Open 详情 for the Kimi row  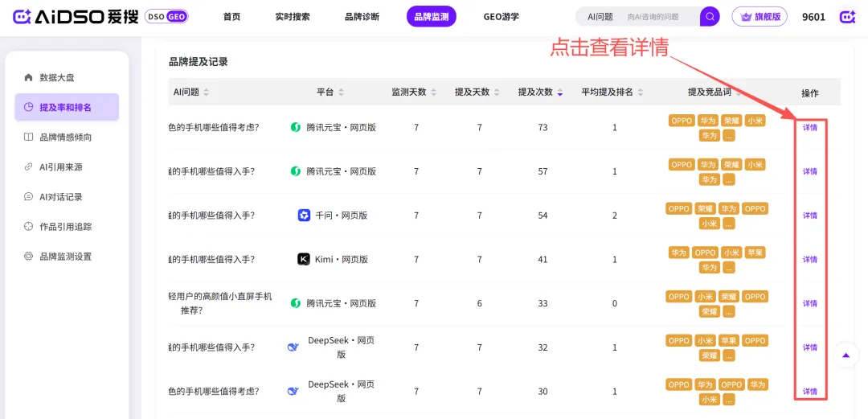810,260
